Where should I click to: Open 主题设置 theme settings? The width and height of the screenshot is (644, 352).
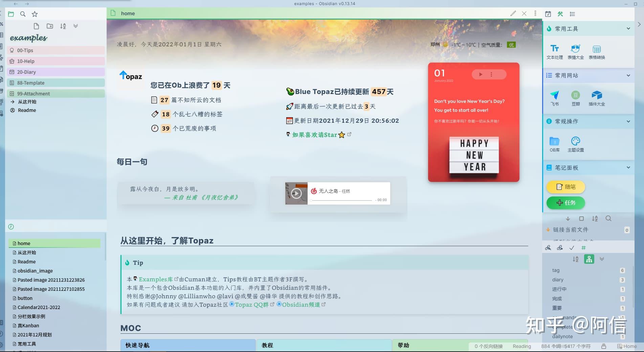576,144
